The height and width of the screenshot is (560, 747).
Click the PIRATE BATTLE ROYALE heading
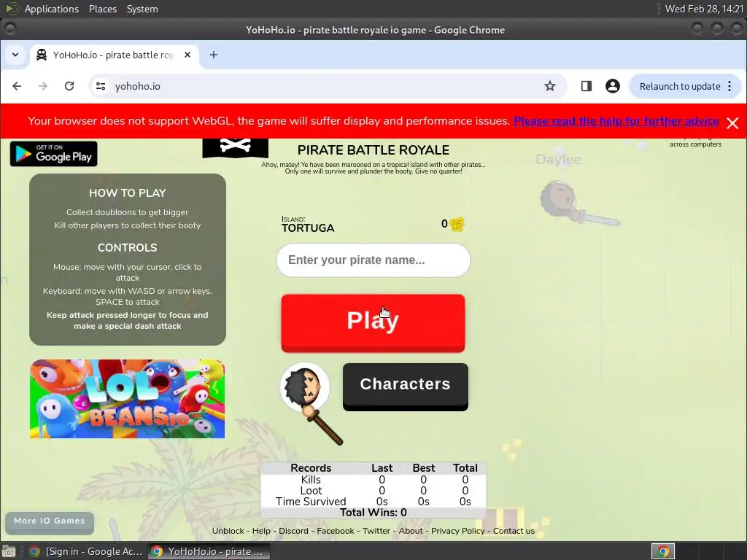click(373, 150)
